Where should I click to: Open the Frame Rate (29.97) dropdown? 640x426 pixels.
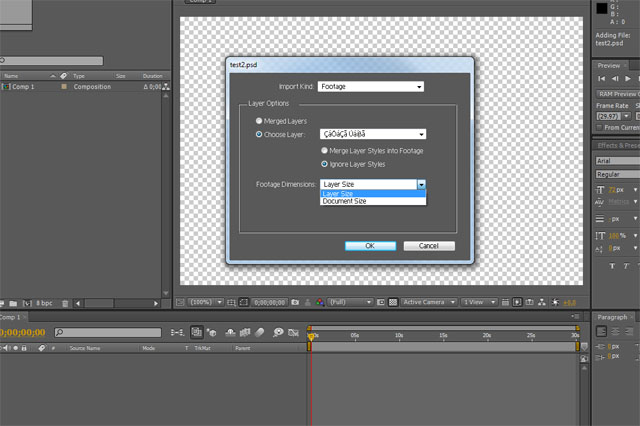point(613,116)
